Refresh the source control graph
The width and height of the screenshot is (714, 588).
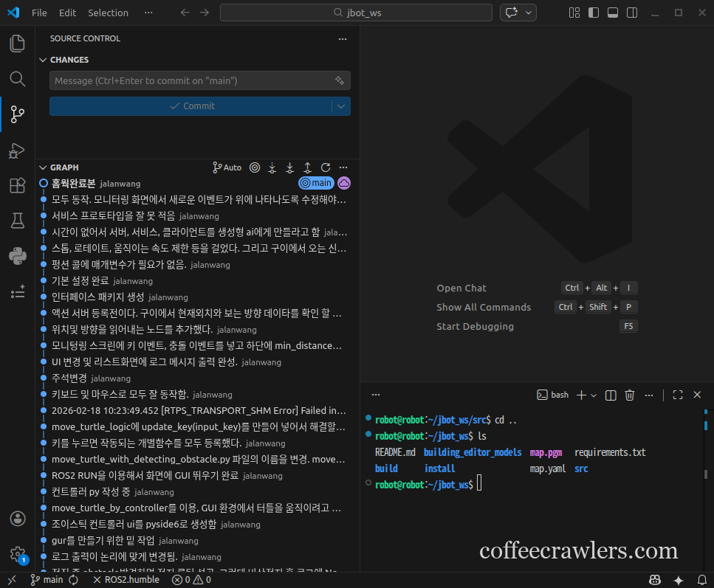[x=325, y=167]
